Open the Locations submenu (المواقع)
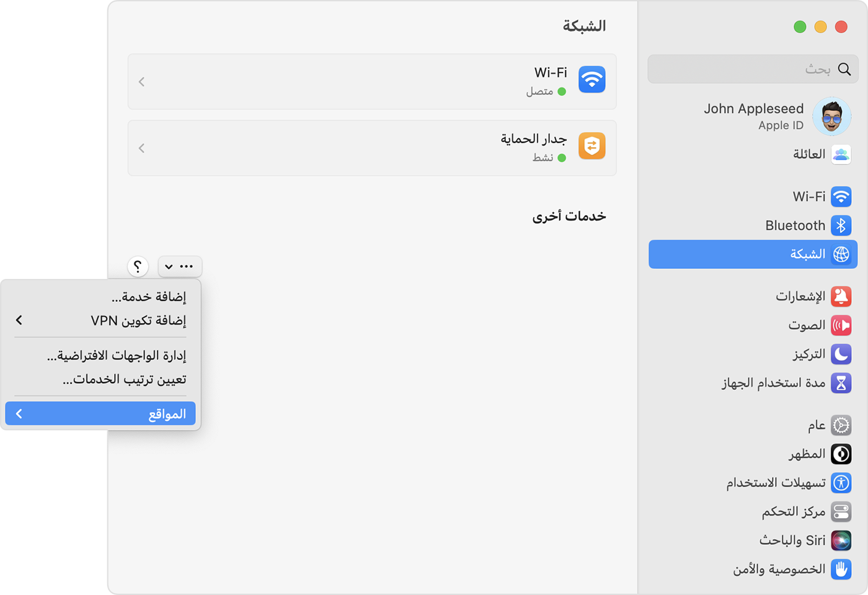Image resolution: width=868 pixels, height=595 pixels. (x=100, y=413)
